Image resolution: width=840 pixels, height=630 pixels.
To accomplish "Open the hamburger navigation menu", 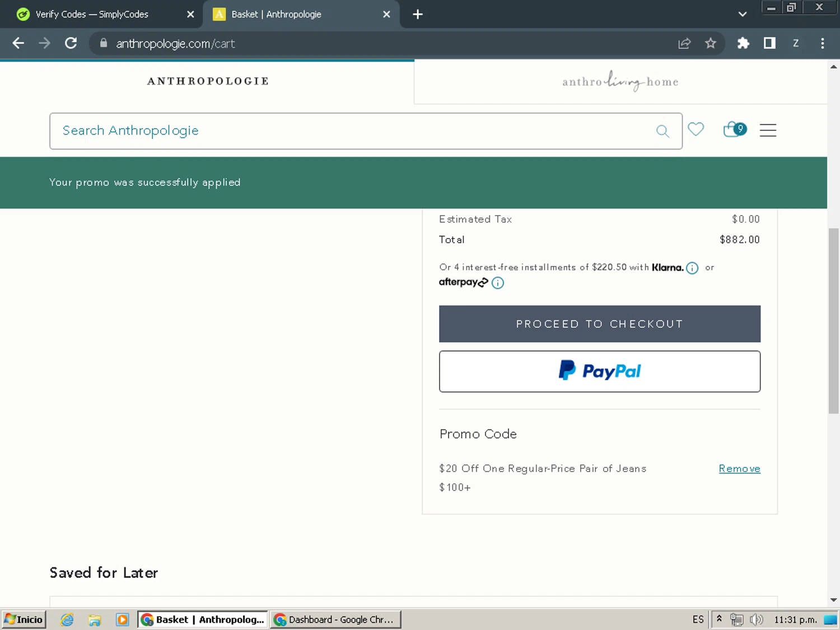I will [768, 130].
